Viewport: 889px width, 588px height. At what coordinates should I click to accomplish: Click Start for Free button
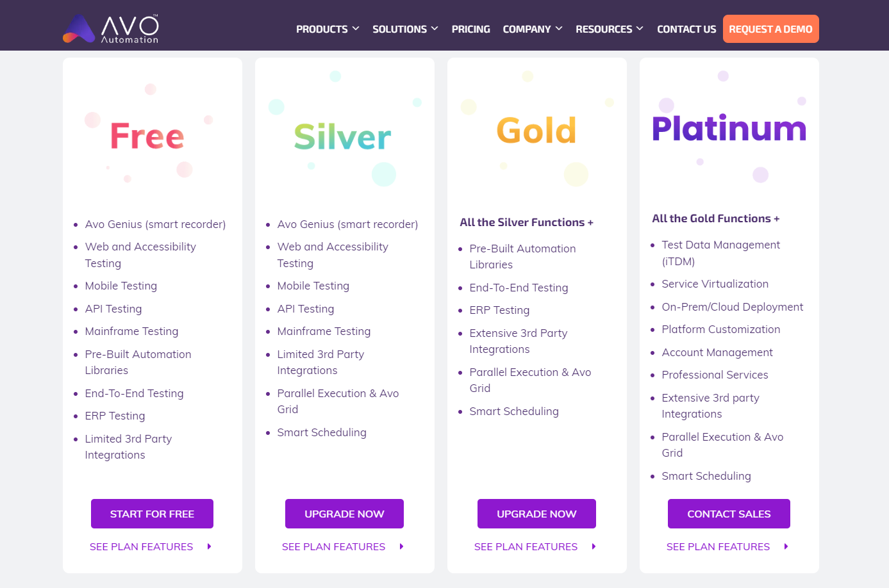pyautogui.click(x=152, y=514)
